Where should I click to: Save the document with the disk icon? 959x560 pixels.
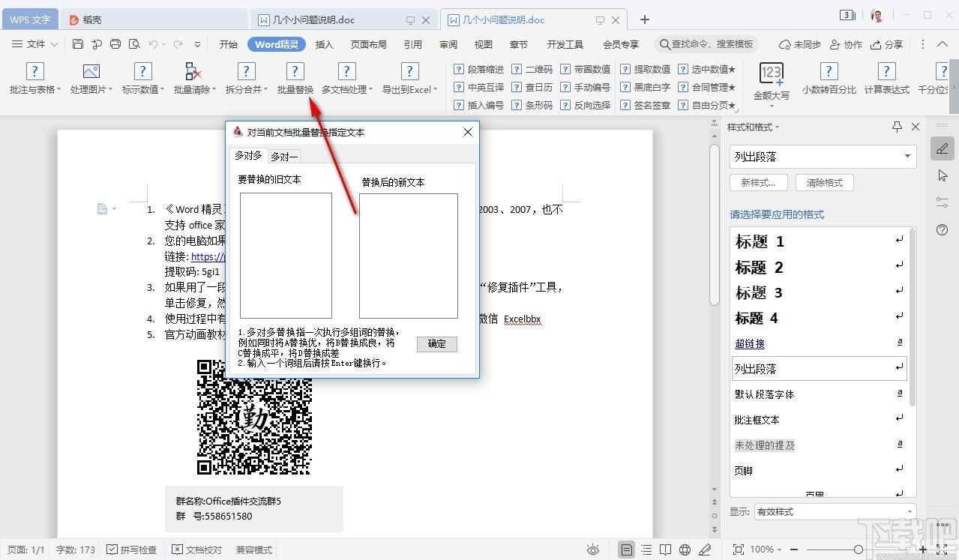pyautogui.click(x=78, y=44)
